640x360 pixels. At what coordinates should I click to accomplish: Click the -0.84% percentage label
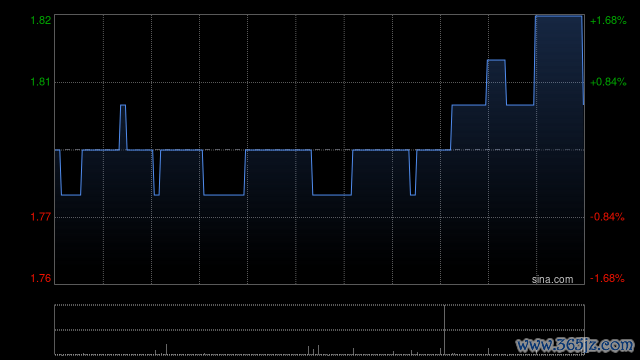607,217
